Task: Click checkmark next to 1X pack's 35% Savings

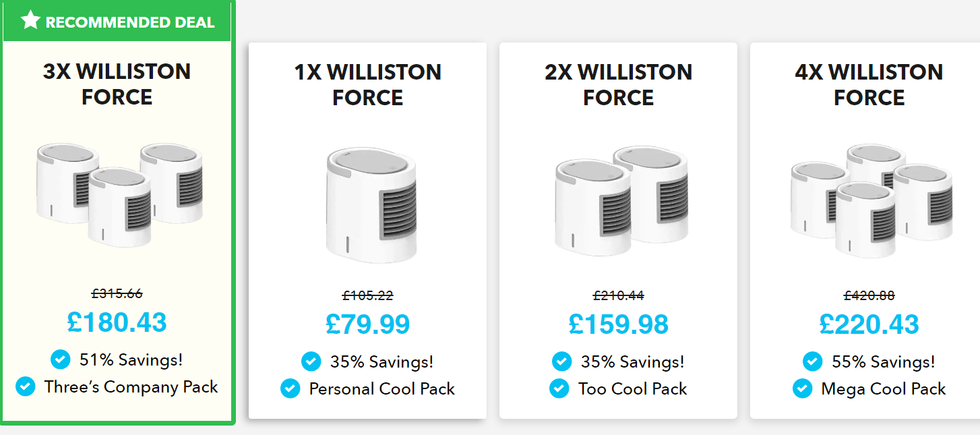Action: [x=311, y=361]
